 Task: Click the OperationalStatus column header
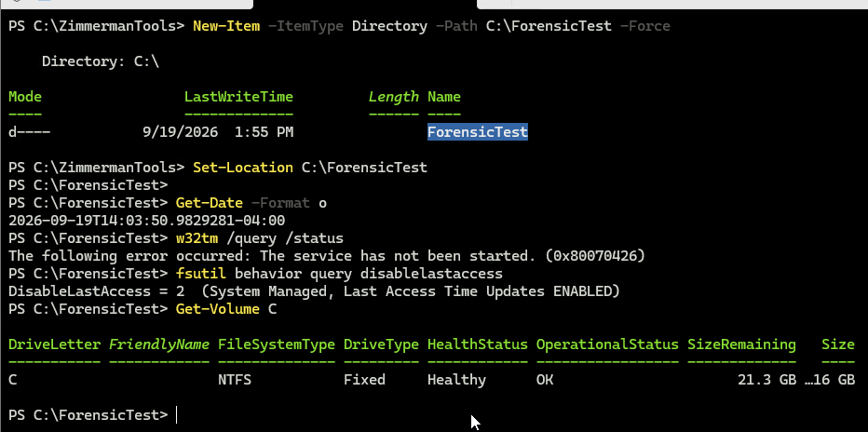click(607, 344)
